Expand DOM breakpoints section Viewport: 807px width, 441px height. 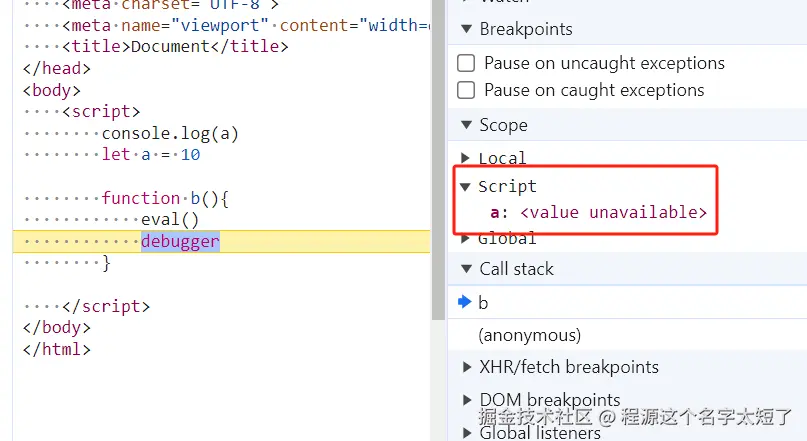[x=467, y=400]
